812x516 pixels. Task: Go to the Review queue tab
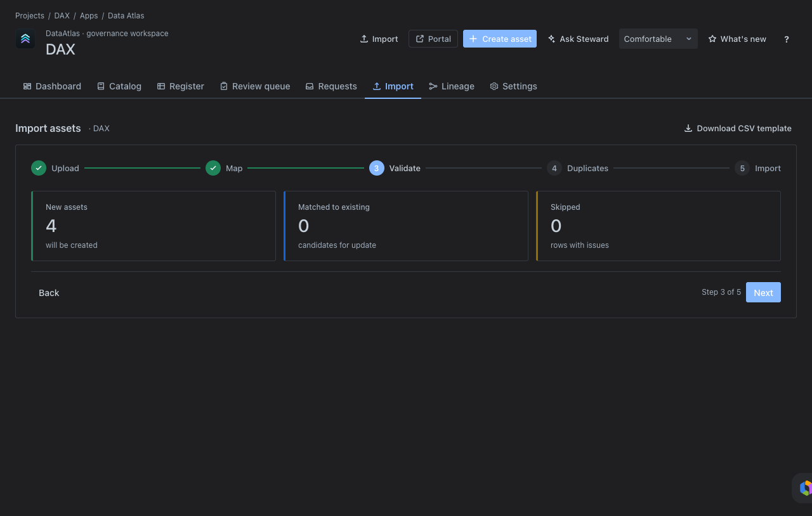coord(255,86)
